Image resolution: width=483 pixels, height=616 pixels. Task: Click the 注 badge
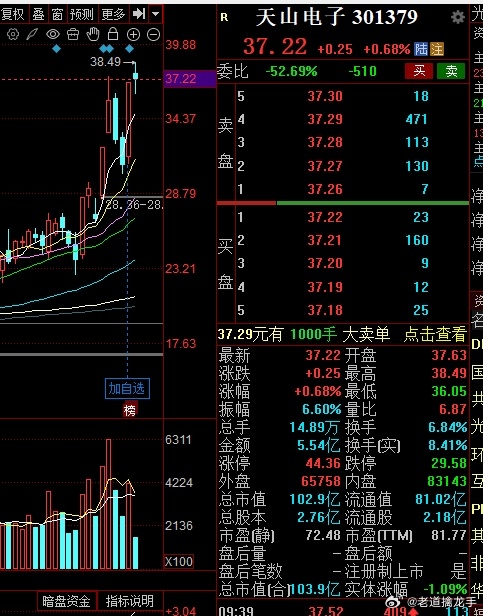pyautogui.click(x=437, y=50)
